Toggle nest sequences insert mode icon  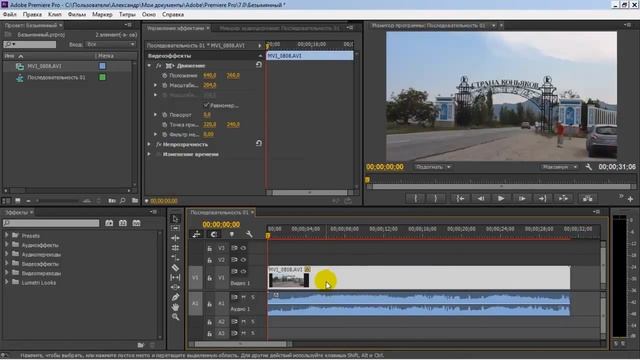click(x=196, y=234)
